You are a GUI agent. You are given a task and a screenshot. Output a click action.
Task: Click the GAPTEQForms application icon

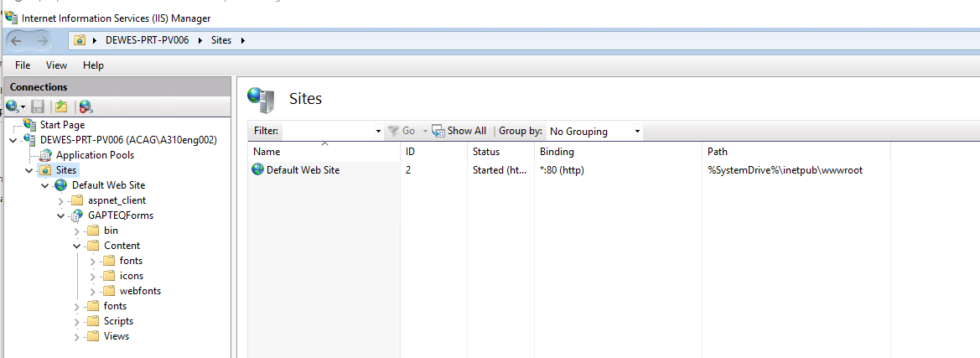[77, 215]
